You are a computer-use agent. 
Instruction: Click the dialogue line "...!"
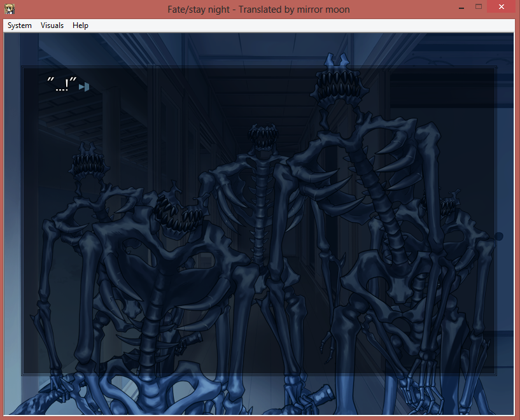click(62, 84)
